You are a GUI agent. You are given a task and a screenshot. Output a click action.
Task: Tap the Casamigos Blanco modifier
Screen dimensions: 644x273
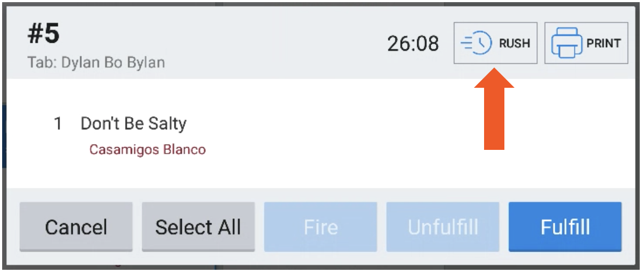[x=147, y=150]
